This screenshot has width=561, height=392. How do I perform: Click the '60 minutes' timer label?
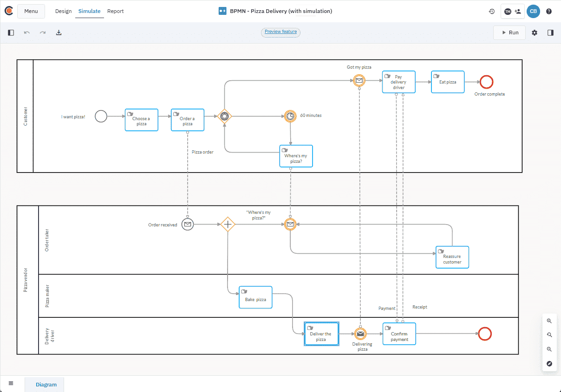tap(311, 116)
